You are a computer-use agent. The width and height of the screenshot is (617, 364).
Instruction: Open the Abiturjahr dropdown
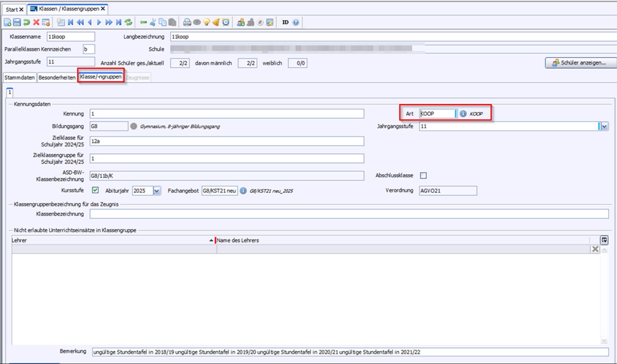(x=157, y=191)
